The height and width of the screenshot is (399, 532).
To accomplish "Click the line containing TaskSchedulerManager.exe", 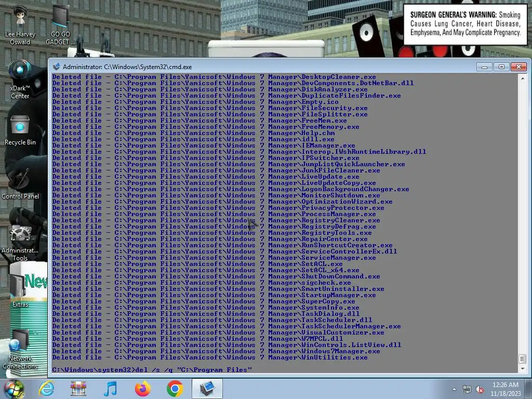I will pos(227,326).
